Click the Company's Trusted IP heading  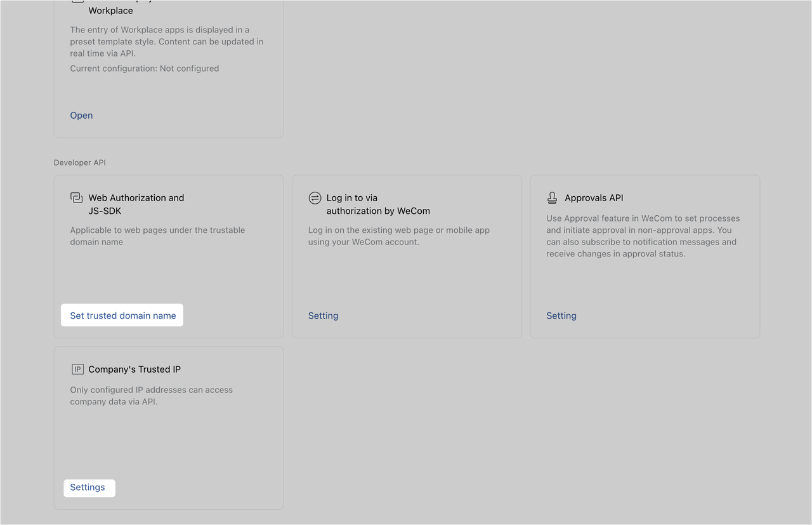(x=134, y=369)
